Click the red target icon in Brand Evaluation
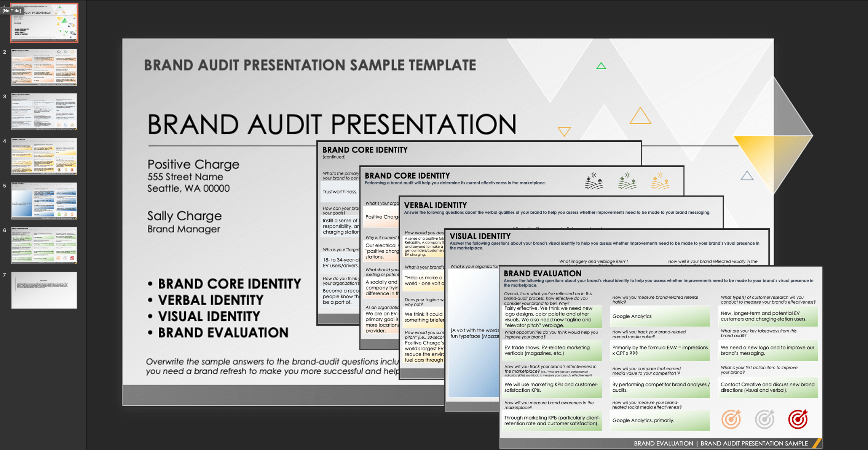Screen dimensions: 868x450 point(798,419)
